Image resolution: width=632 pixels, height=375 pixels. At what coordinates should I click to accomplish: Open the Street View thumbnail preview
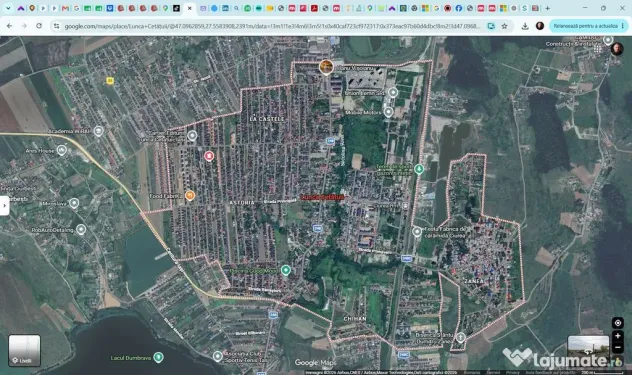pyautogui.click(x=588, y=346)
